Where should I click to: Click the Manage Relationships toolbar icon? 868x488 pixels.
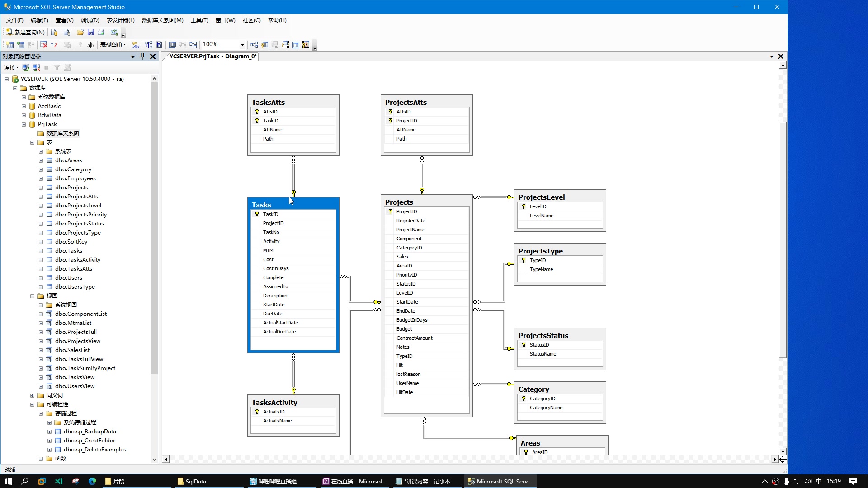pyautogui.click(x=254, y=45)
